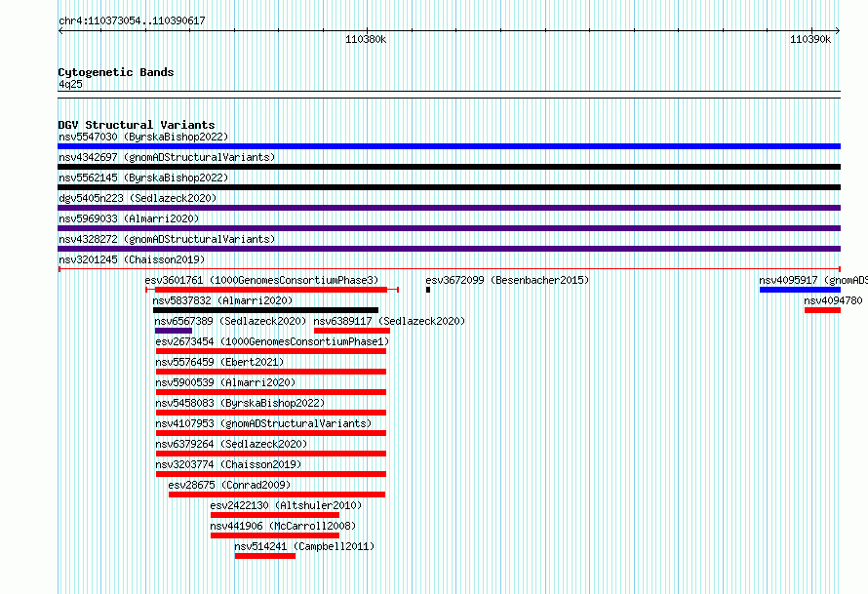
Task: Open dgv5405n223 (Sedlazeck2020) variant label
Action: (138, 198)
